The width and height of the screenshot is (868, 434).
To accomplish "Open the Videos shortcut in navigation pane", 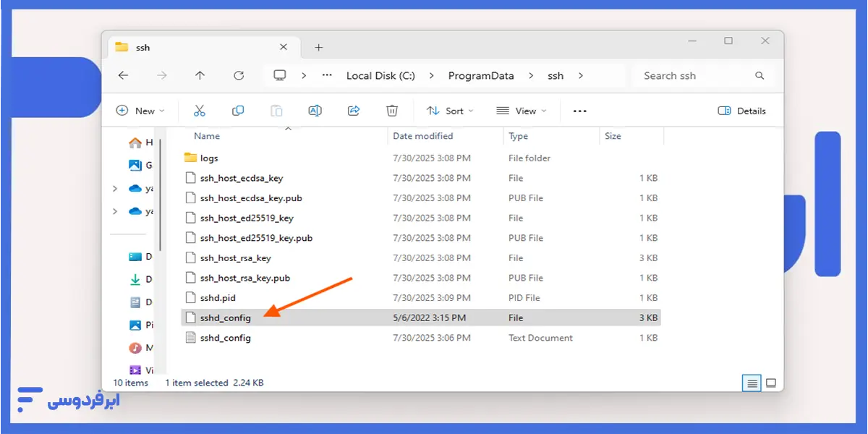I will [x=140, y=370].
